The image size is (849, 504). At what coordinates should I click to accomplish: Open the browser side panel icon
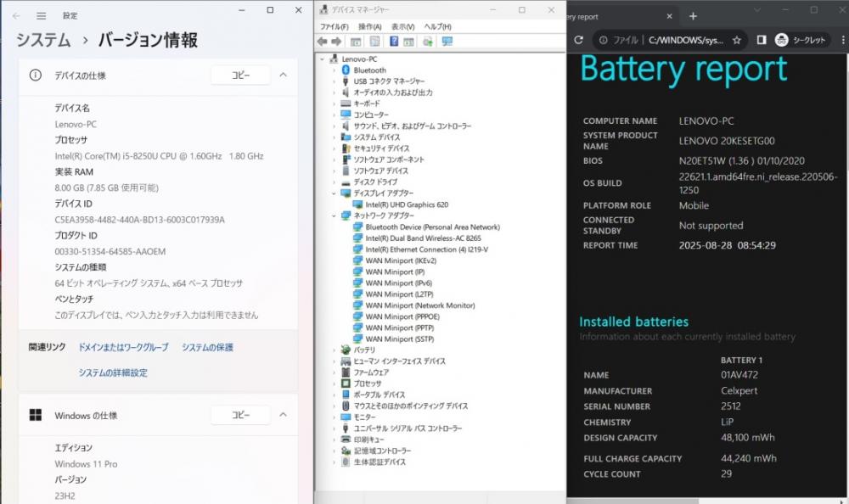click(762, 40)
